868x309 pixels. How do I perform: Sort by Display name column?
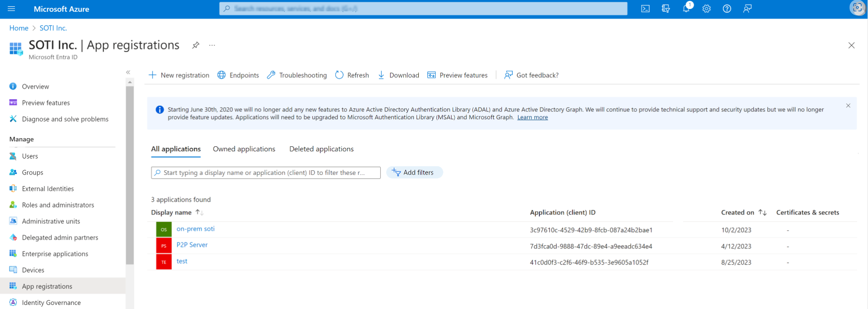[177, 212]
